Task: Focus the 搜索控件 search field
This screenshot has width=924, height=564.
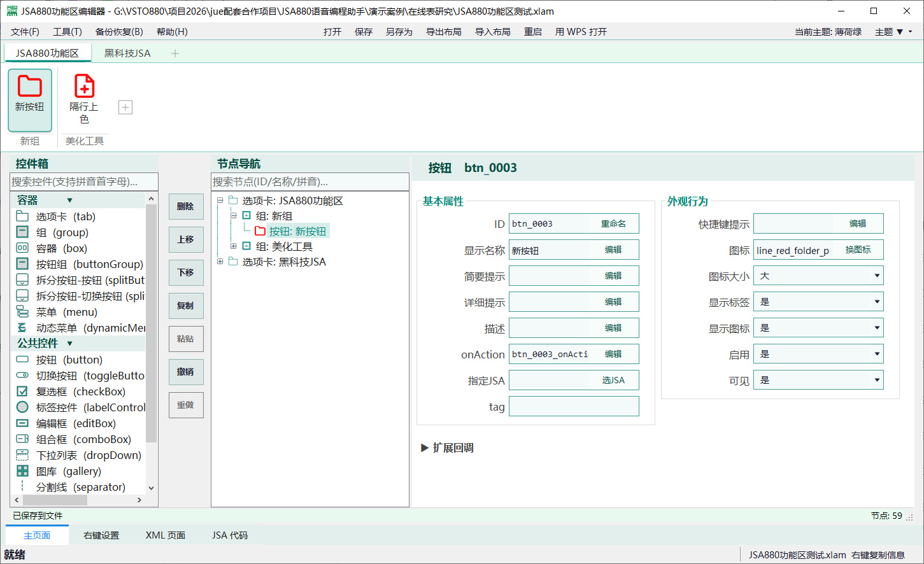Action: point(84,181)
